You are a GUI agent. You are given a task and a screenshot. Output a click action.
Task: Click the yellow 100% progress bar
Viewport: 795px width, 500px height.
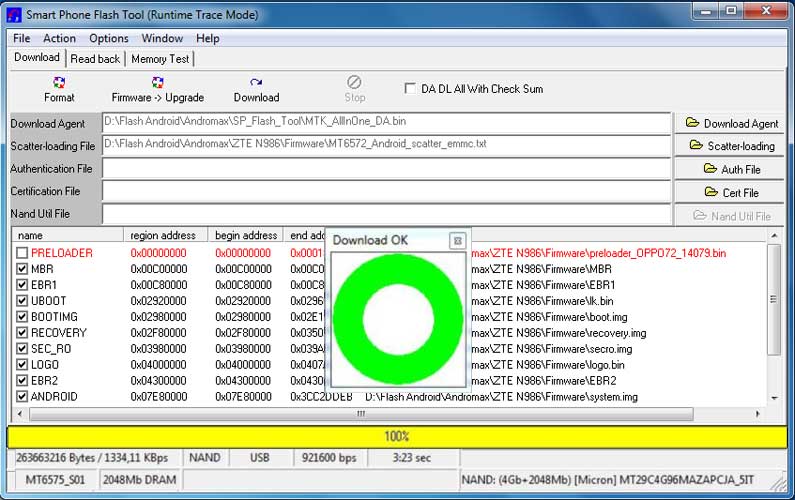(397, 436)
